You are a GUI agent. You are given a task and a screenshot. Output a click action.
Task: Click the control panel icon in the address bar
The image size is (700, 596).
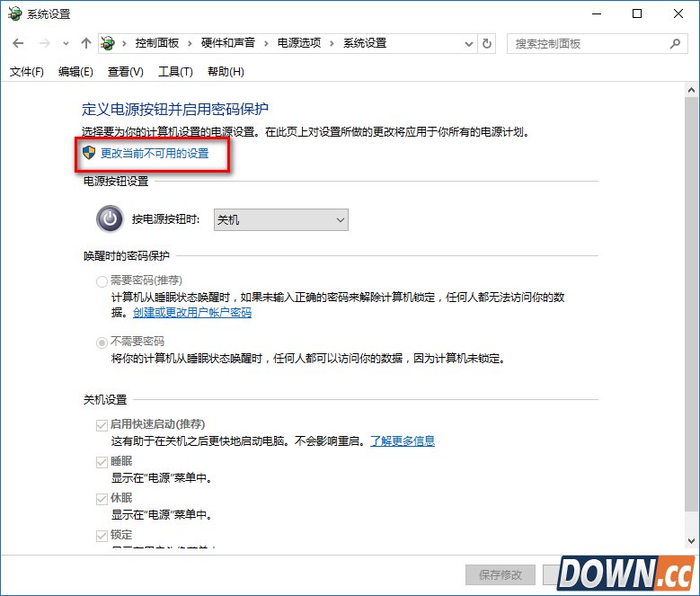click(x=108, y=43)
